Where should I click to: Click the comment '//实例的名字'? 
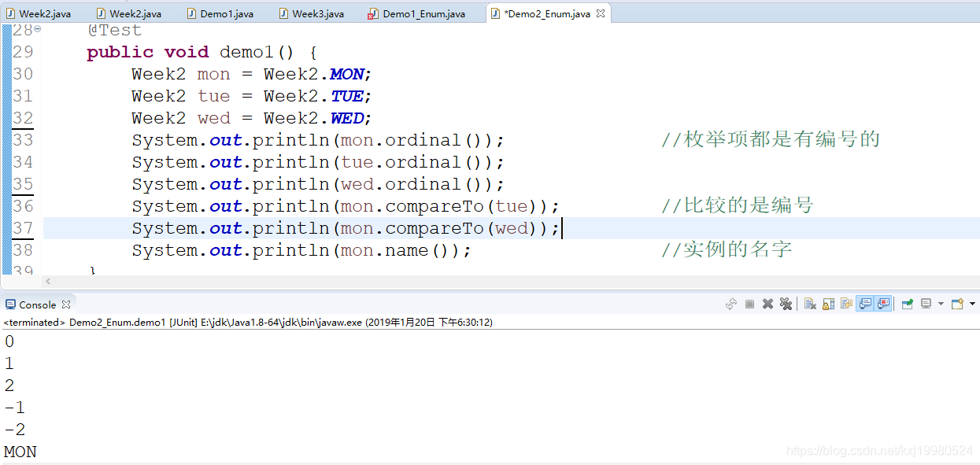[x=727, y=250]
